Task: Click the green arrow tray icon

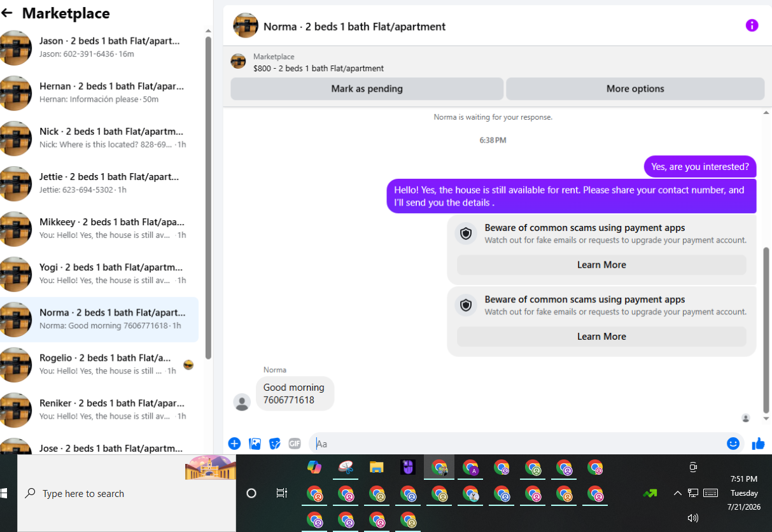Action: click(x=650, y=493)
